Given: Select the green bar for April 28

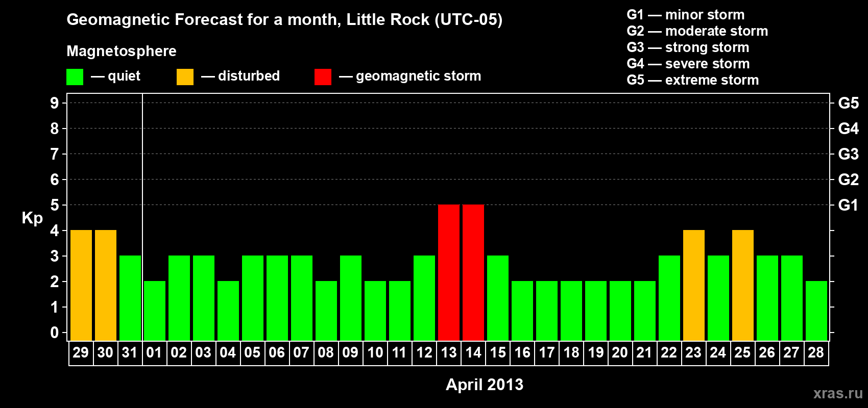Looking at the screenshot, I should [816, 311].
